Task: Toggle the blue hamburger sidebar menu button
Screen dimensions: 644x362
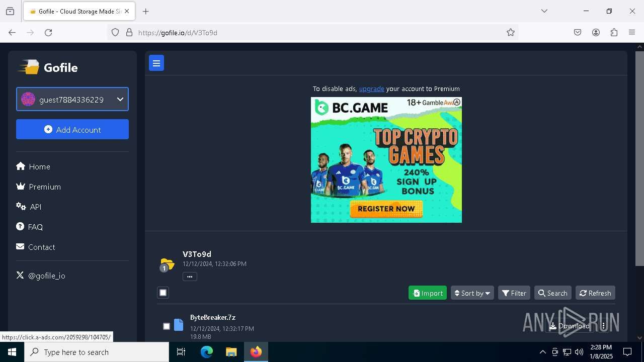Action: (156, 63)
